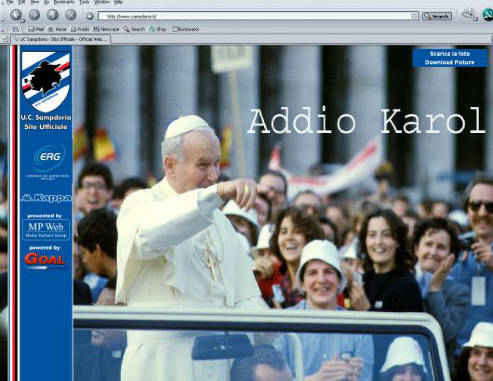
Task: Click the Netscape N throbber logo
Action: coord(487,15)
